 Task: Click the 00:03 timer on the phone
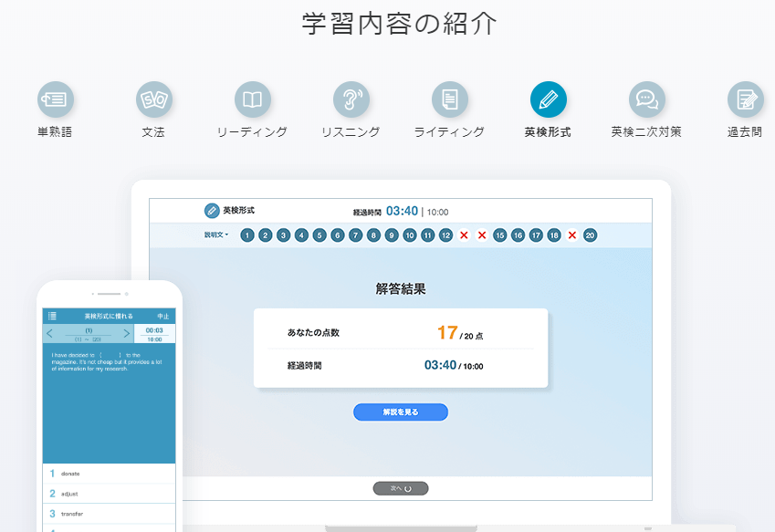(154, 330)
